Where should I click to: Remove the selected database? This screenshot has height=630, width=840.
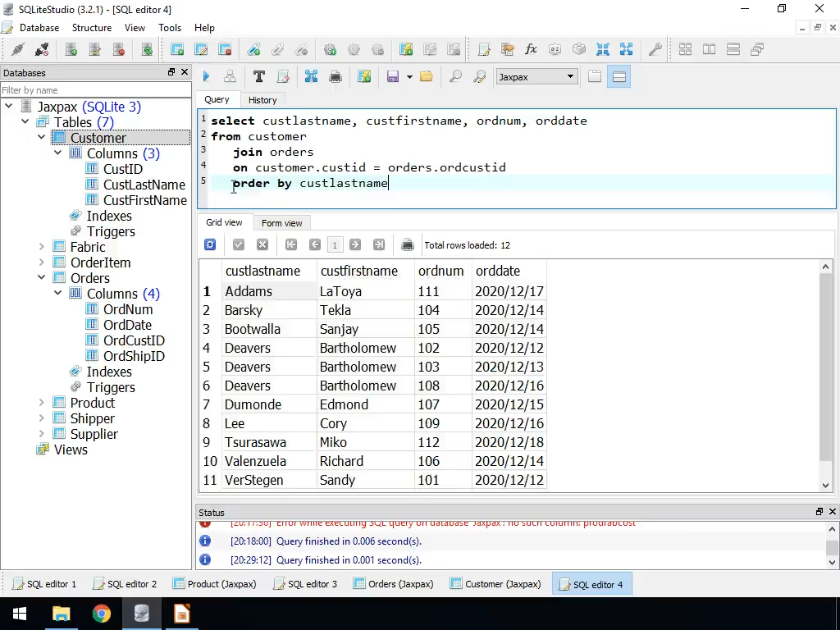coord(119,51)
